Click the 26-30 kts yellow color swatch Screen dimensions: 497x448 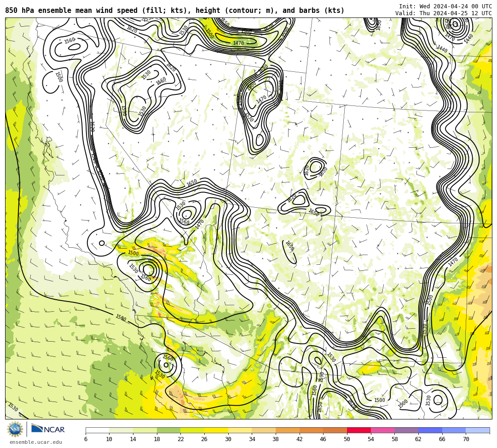tap(216, 430)
